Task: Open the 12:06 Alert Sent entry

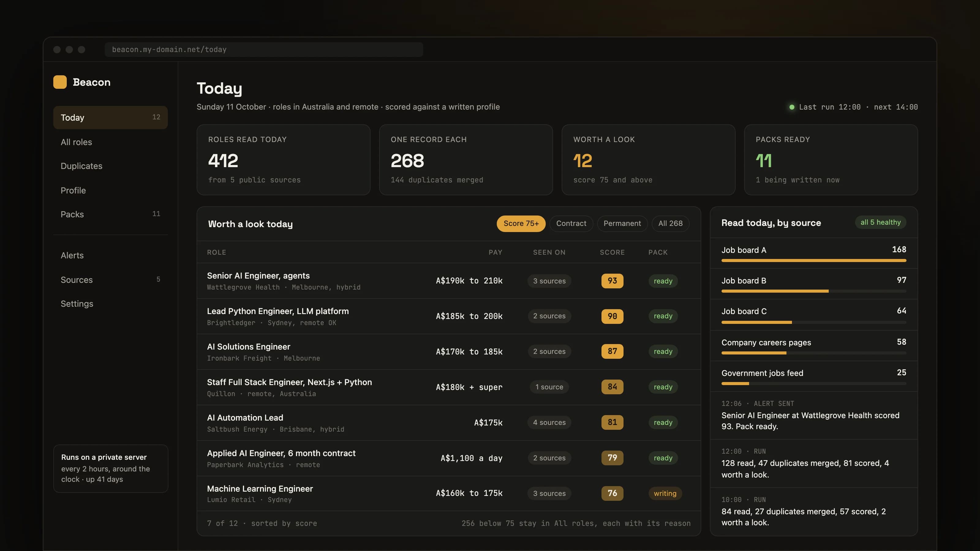Action: (x=814, y=415)
